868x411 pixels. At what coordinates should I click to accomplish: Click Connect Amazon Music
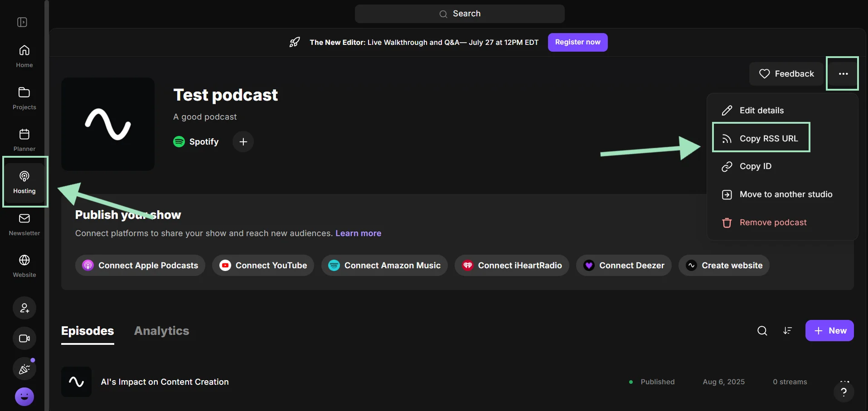click(384, 266)
